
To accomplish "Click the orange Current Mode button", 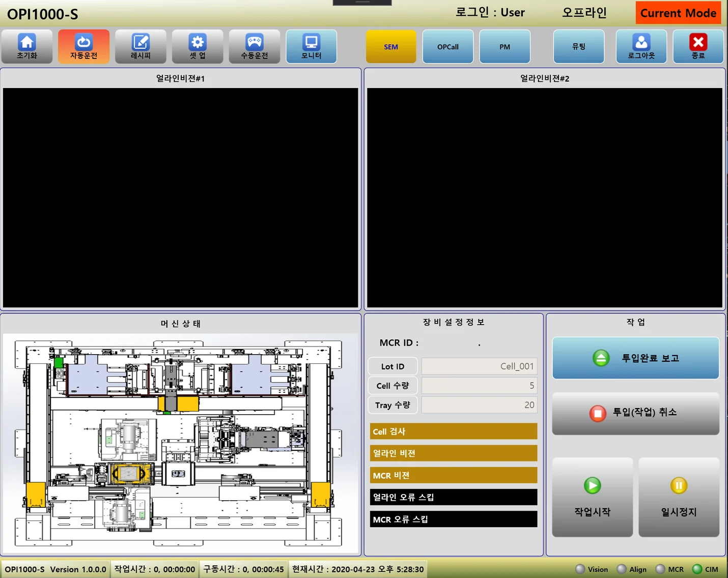I will pos(679,13).
